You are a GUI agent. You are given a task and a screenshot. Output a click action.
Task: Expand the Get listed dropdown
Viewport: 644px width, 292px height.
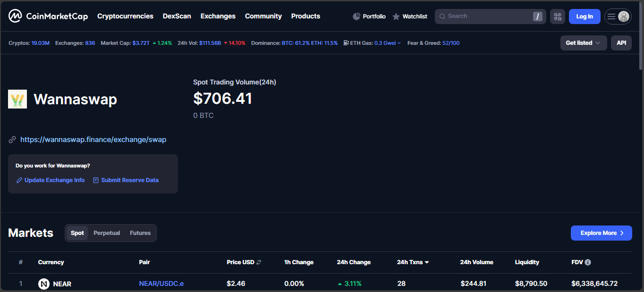tap(583, 43)
